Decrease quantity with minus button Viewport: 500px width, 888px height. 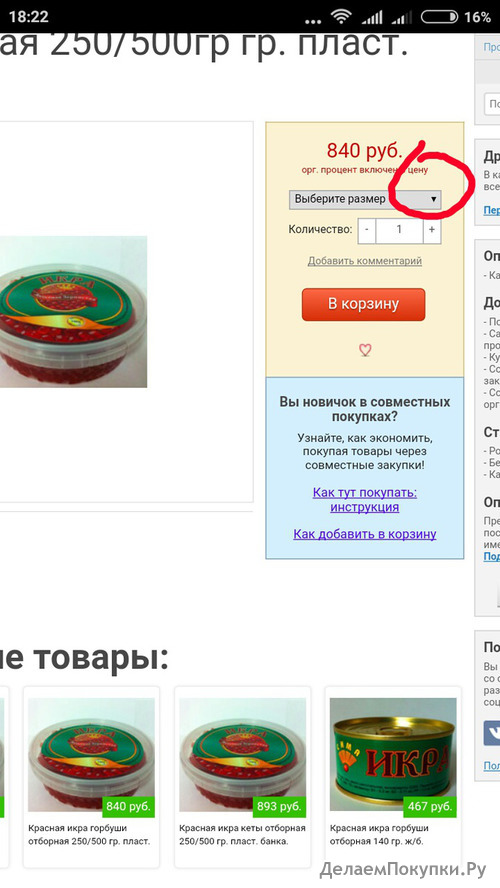point(366,230)
